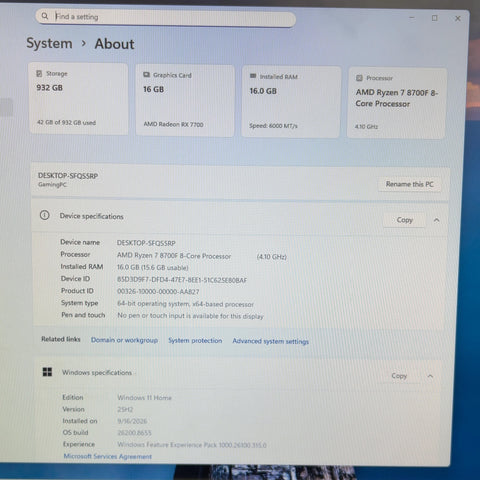Click the Find a setting search box
The image size is (480, 480).
[165, 17]
